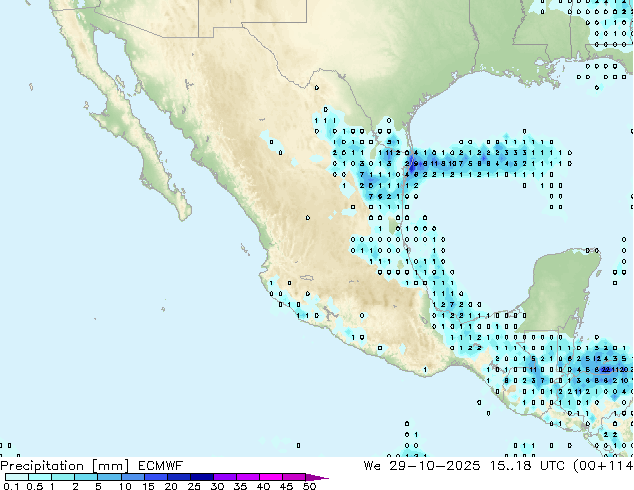Click the over-50 arrow tip of legend
This screenshot has width=634, height=490.
(317, 477)
